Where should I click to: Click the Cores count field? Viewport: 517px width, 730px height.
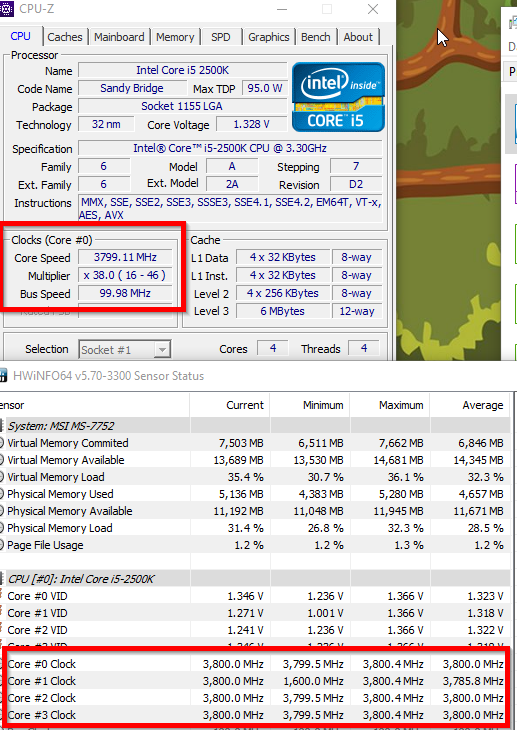click(x=273, y=348)
